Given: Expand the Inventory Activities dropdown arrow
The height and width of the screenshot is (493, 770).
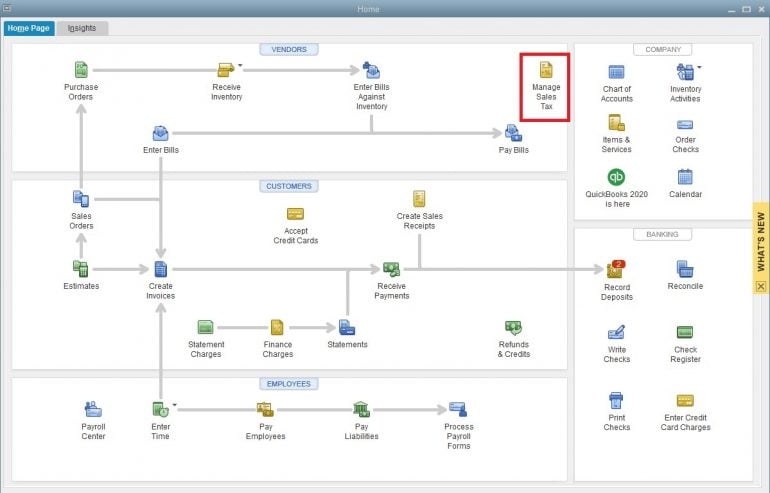Looking at the screenshot, I should tap(698, 67).
